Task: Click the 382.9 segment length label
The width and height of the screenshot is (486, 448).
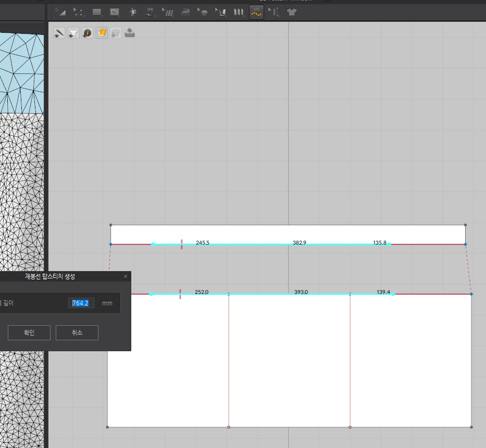Action: pos(300,242)
